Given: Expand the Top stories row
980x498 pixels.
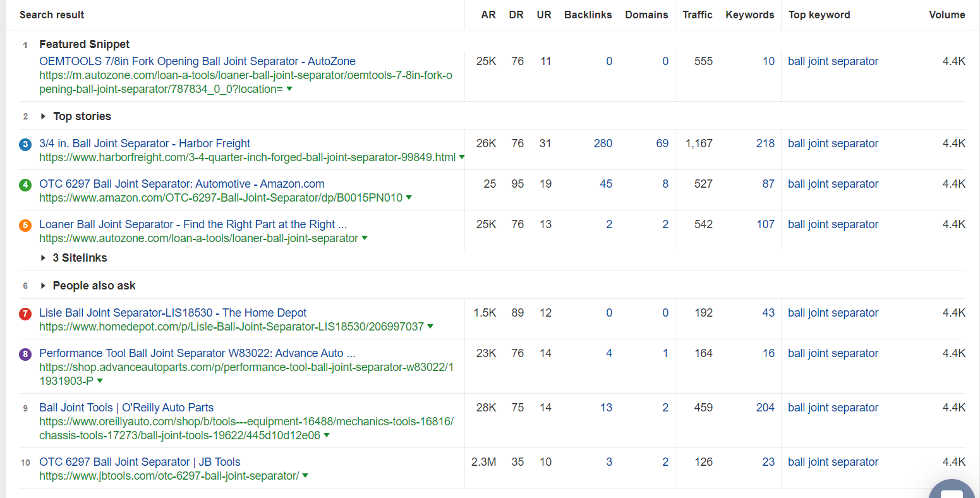Looking at the screenshot, I should click(x=76, y=116).
